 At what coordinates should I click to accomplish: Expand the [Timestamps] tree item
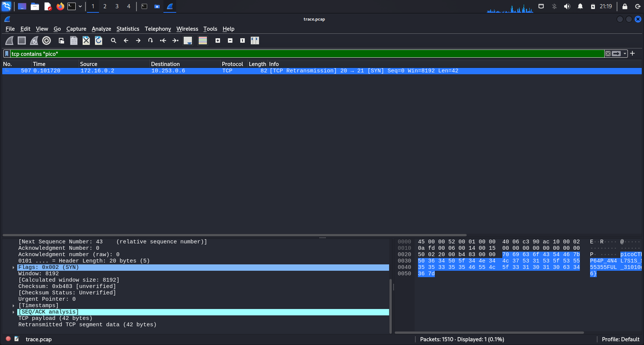coord(13,306)
